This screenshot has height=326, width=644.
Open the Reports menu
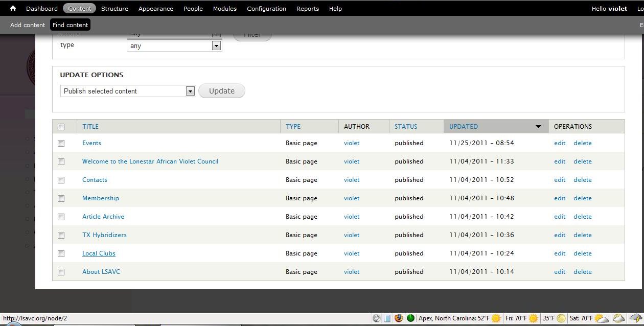click(x=308, y=8)
